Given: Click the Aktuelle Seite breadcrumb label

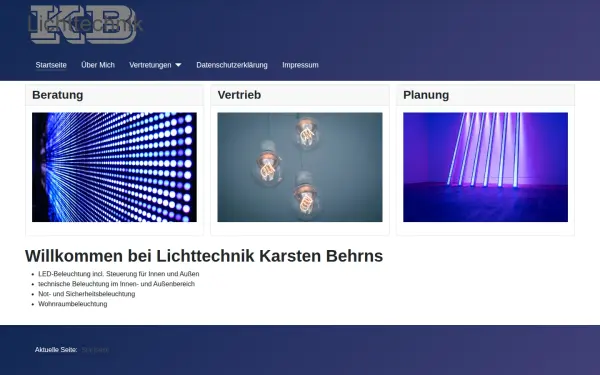Looking at the screenshot, I should click(56, 350).
